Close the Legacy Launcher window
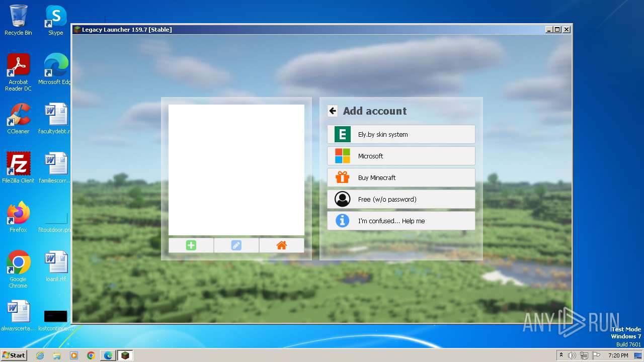The image size is (644, 362). [567, 30]
